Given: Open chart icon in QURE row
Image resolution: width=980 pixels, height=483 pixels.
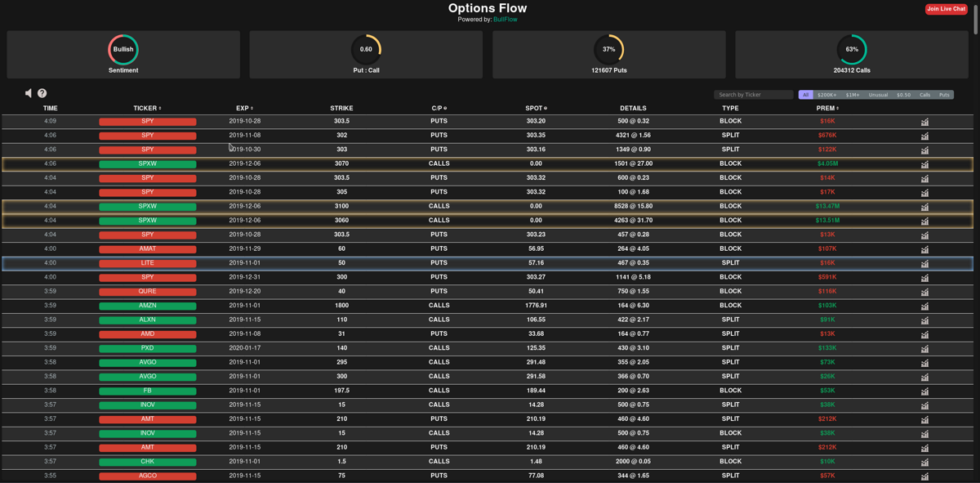Looking at the screenshot, I should (x=924, y=292).
